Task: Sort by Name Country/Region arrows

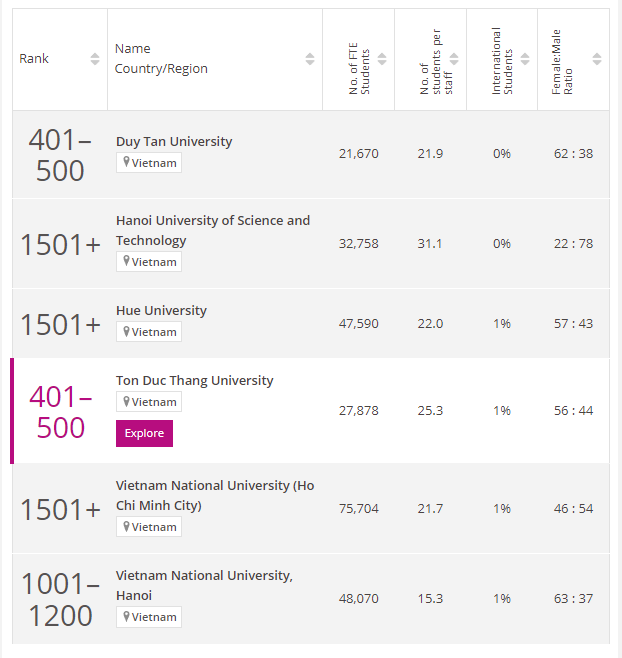Action: pyautogui.click(x=310, y=59)
